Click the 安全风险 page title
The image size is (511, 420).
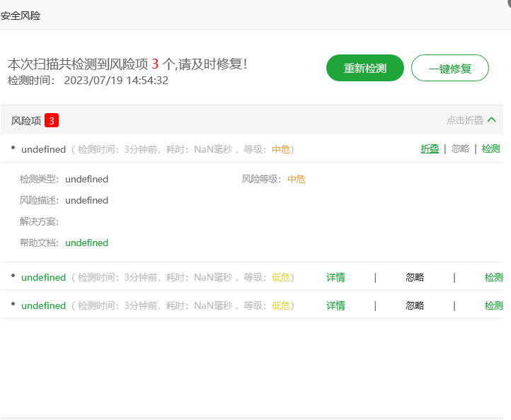coord(21,16)
